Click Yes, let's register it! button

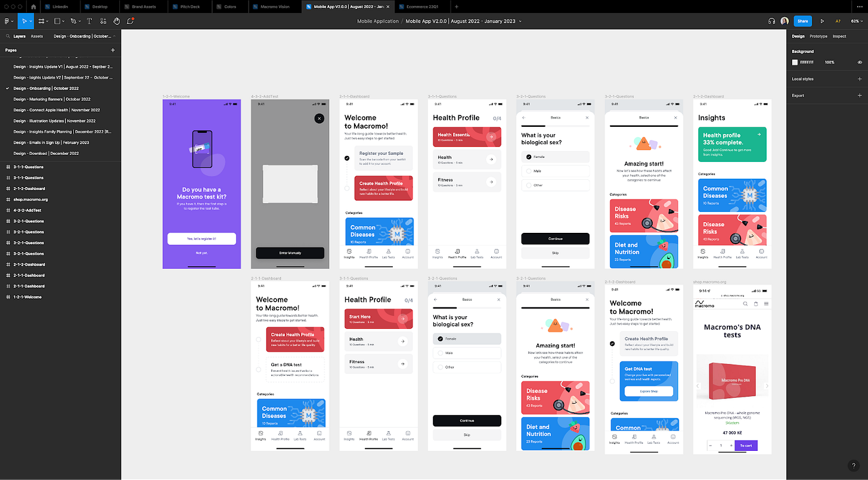[x=201, y=238]
